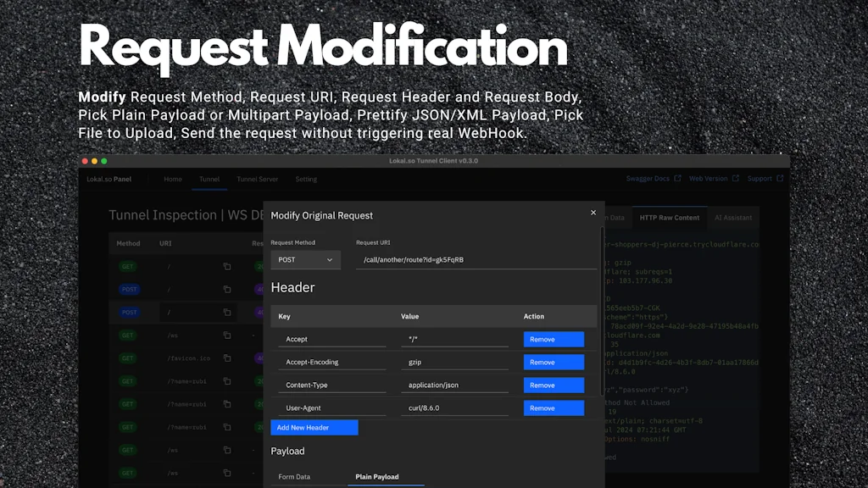868x488 pixels.
Task: Click copy icon beside the first GET row
Action: click(226, 266)
